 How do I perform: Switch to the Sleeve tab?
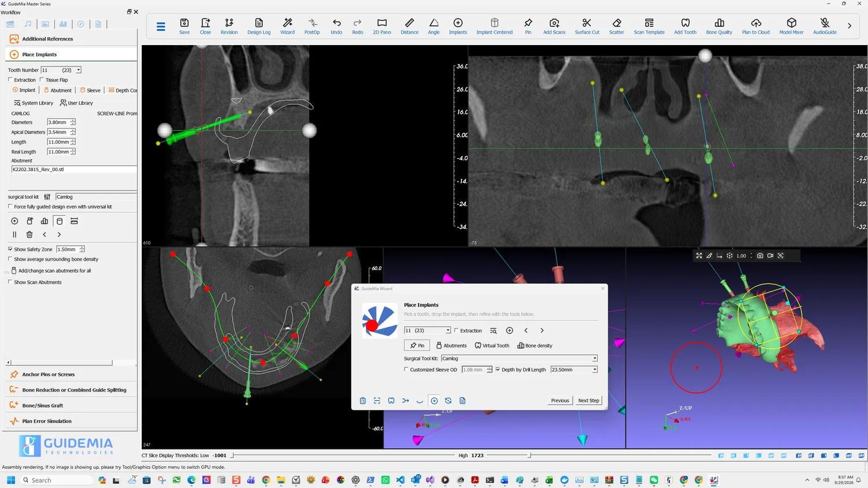pyautogui.click(x=90, y=90)
